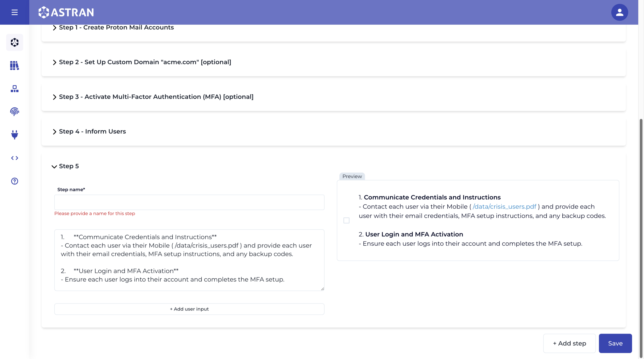
Task: Open the library books sidebar icon
Action: pos(15,65)
